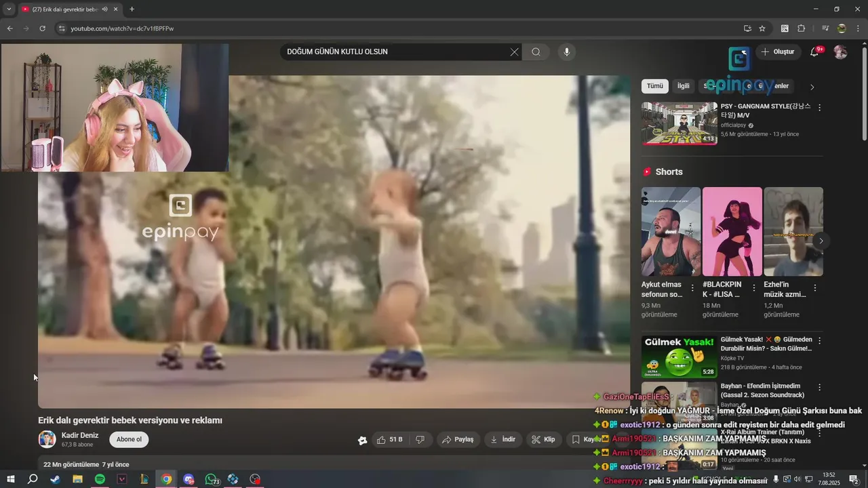868x488 pixels.
Task: Open the Chrome tab search dropdown
Action: 9,9
